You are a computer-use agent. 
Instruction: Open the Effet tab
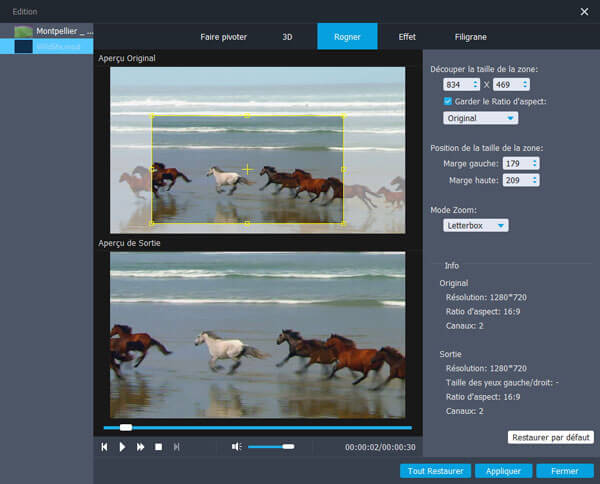(407, 36)
